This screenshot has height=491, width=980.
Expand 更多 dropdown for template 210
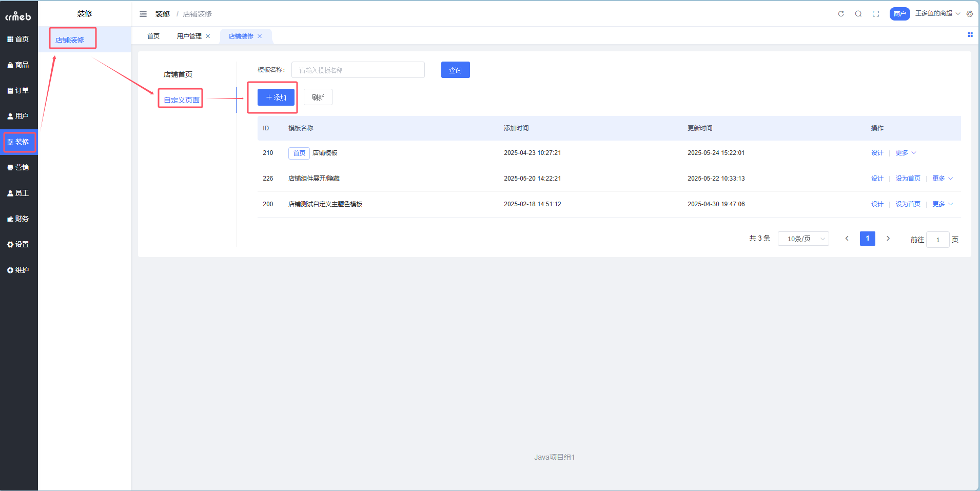pyautogui.click(x=906, y=153)
